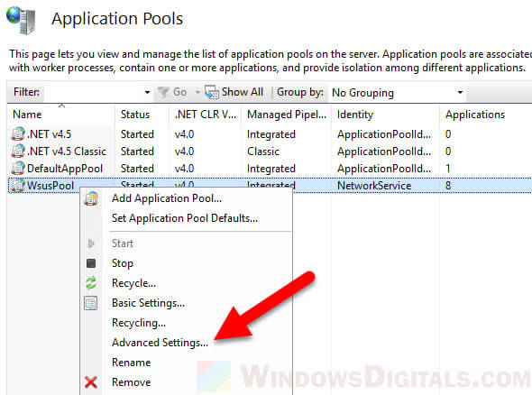Click ApplicationPoolId... identity of .NET v4.5 Classic
Viewport: 532px width, 395px height.
(384, 151)
